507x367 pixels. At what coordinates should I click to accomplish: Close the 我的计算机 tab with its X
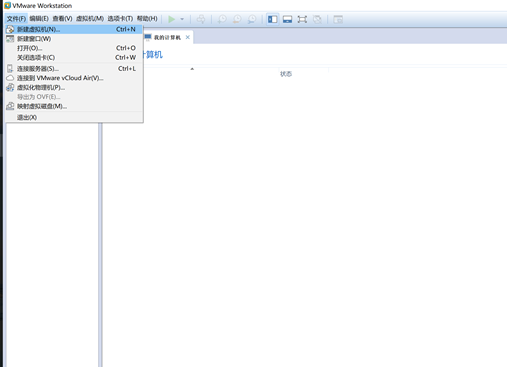[x=188, y=37]
